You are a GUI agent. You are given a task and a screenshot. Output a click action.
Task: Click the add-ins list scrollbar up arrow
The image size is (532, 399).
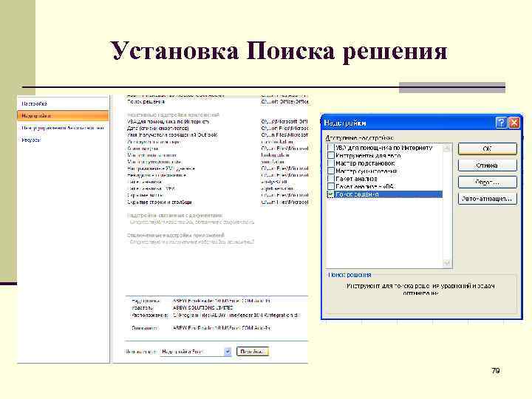tap(447, 148)
